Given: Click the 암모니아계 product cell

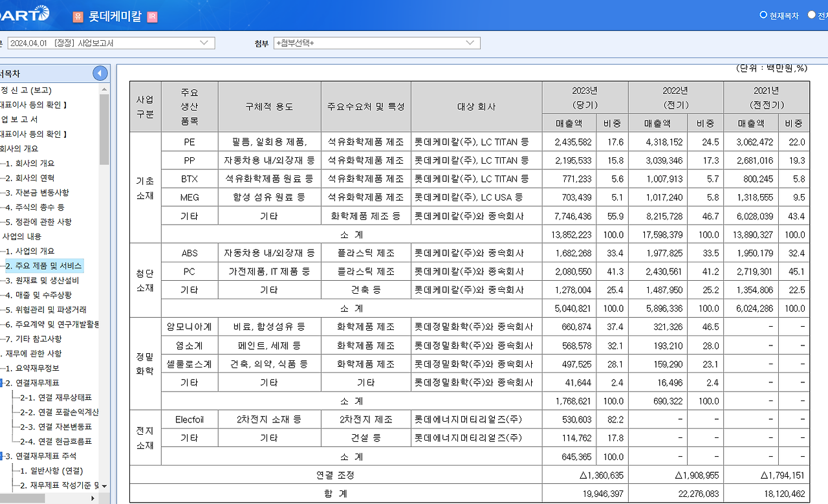Looking at the screenshot, I should click(190, 327).
